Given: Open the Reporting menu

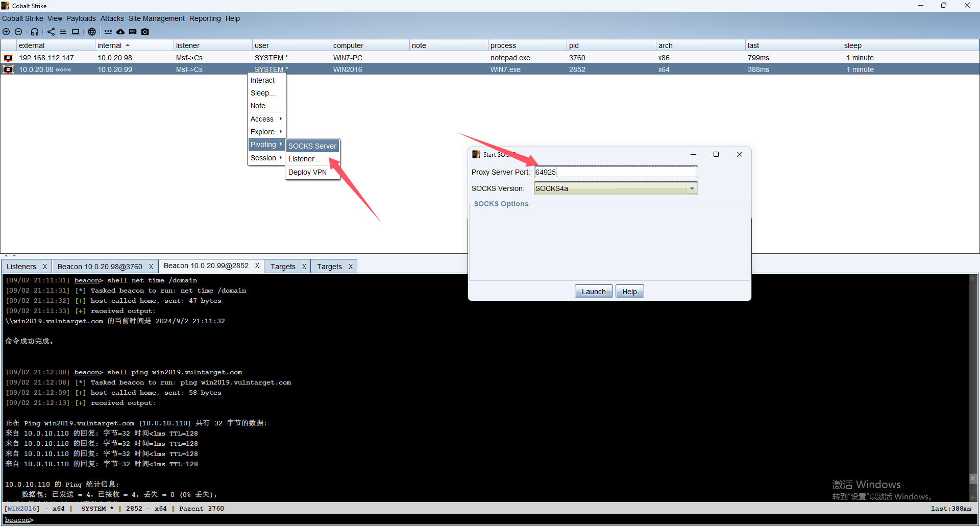Looking at the screenshot, I should pyautogui.click(x=205, y=18).
